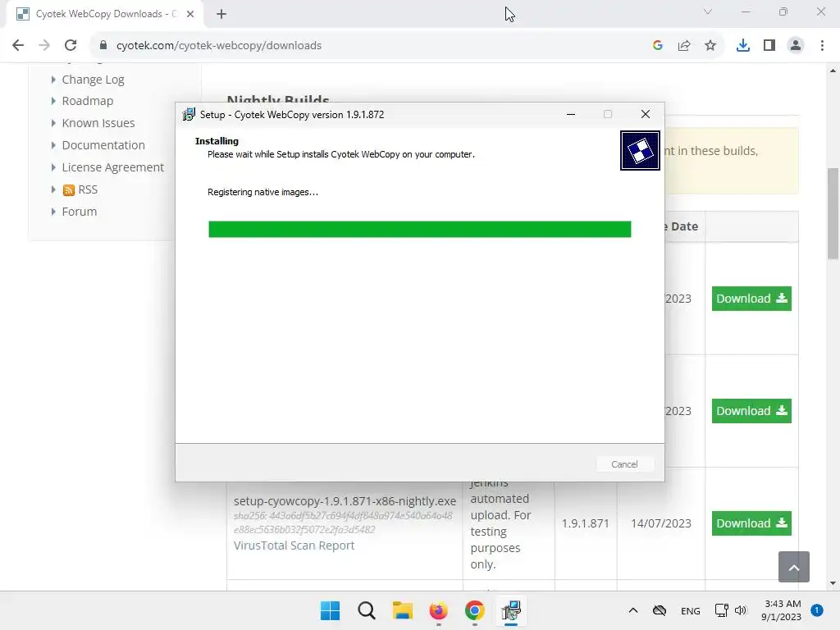Click the 14/07/2023 date cell
This screenshot has height=630, width=840.
(x=661, y=523)
